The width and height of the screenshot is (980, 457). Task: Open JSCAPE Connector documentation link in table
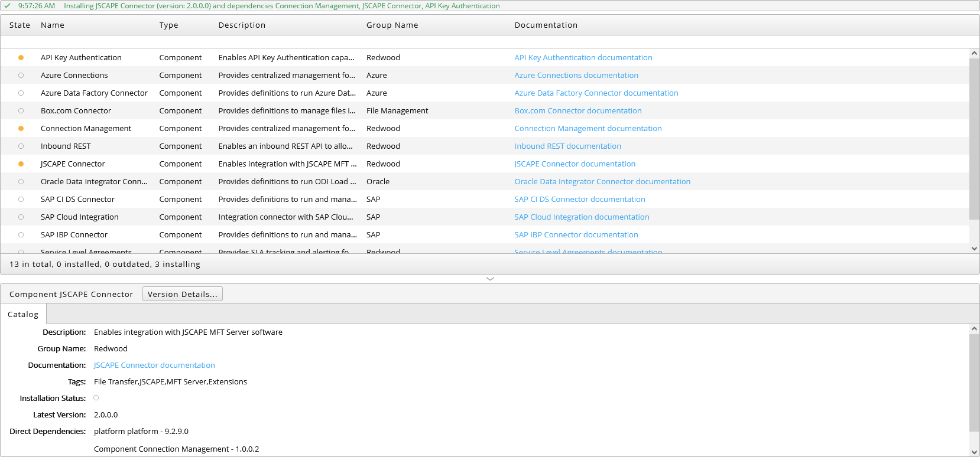pos(575,164)
